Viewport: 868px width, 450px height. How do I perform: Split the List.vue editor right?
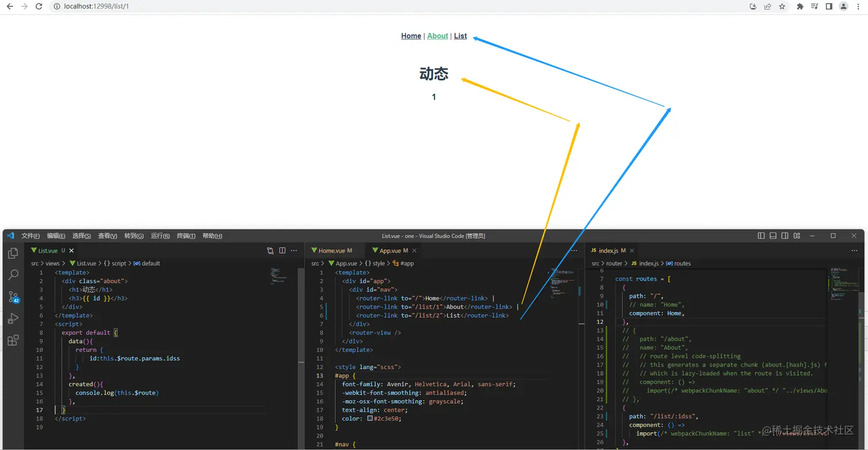[x=282, y=251]
